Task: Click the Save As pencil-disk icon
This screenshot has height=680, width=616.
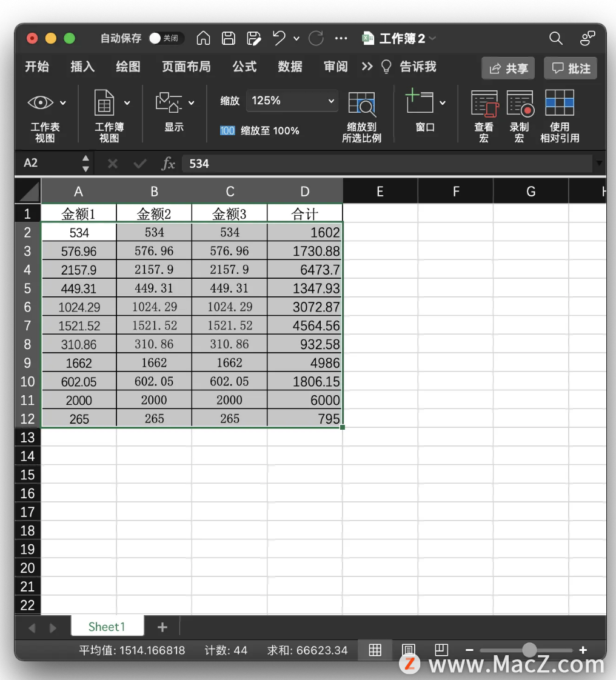Action: click(x=254, y=39)
